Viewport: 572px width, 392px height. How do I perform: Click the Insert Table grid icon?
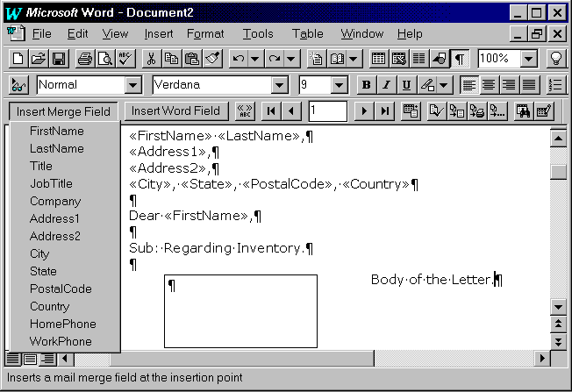[x=378, y=59]
